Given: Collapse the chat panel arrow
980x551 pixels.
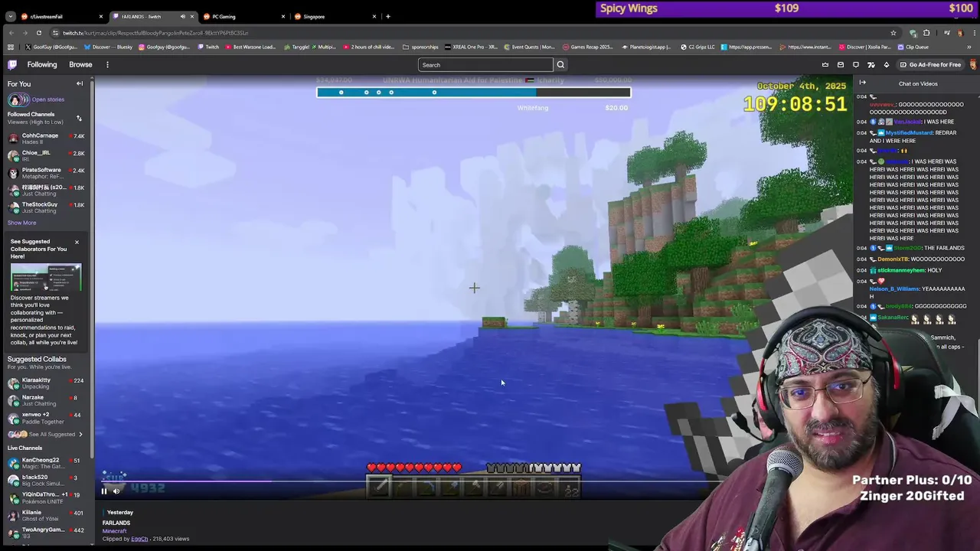Looking at the screenshot, I should click(863, 83).
